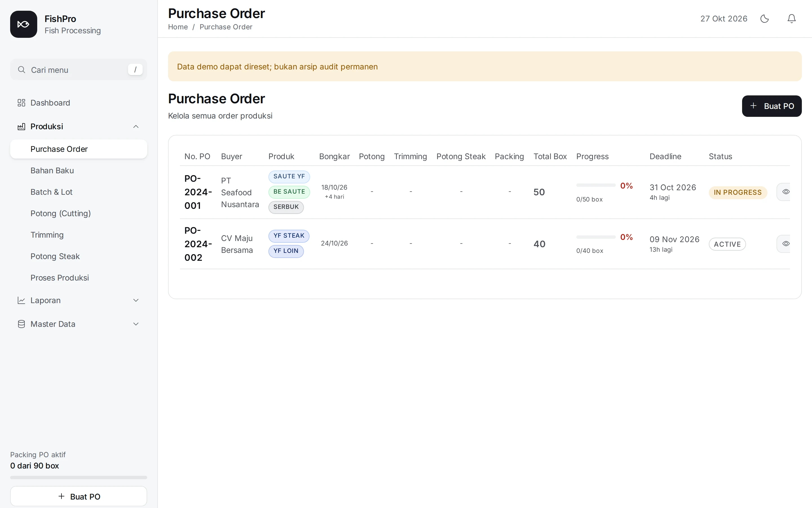
Task: Toggle dark mode moon icon
Action: click(764, 18)
